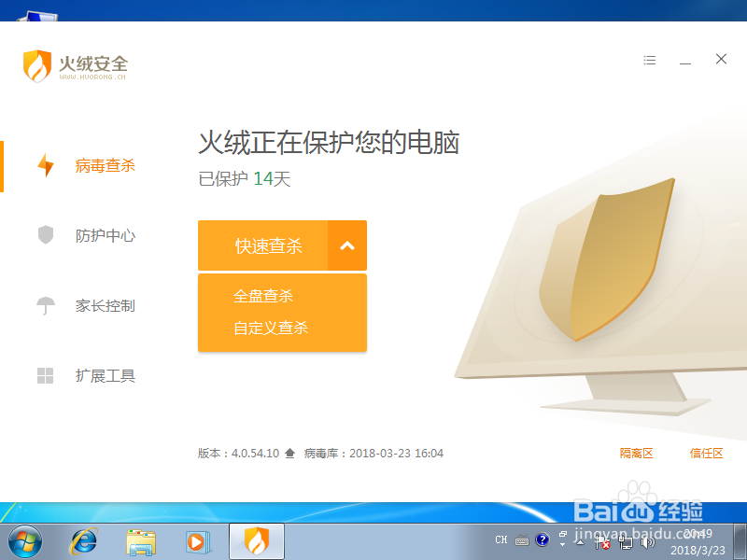Click the virus database date text
This screenshot has width=747, height=560.
tap(373, 454)
